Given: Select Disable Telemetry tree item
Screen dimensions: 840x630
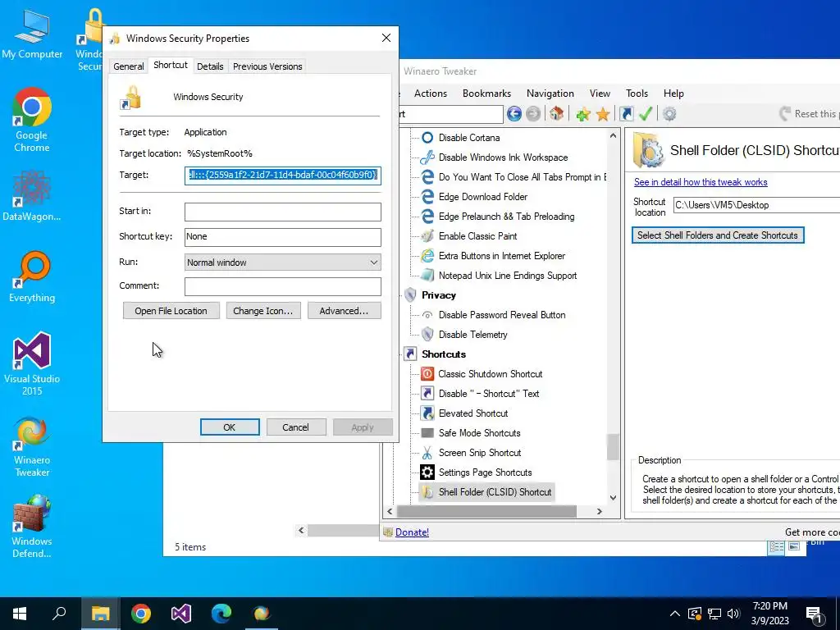Looking at the screenshot, I should [464, 335].
